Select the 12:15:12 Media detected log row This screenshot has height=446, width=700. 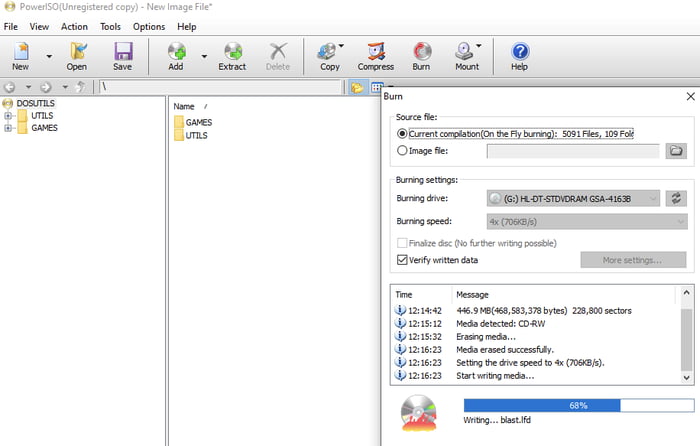(x=536, y=324)
